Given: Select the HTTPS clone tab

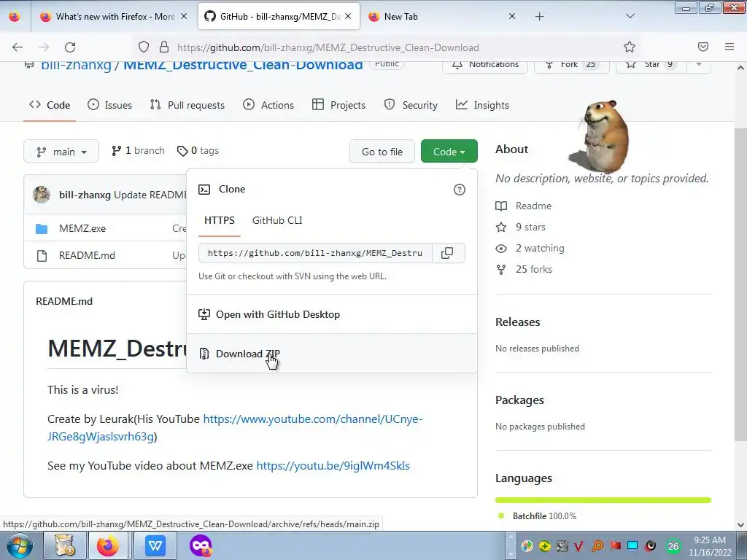Looking at the screenshot, I should pos(219,220).
